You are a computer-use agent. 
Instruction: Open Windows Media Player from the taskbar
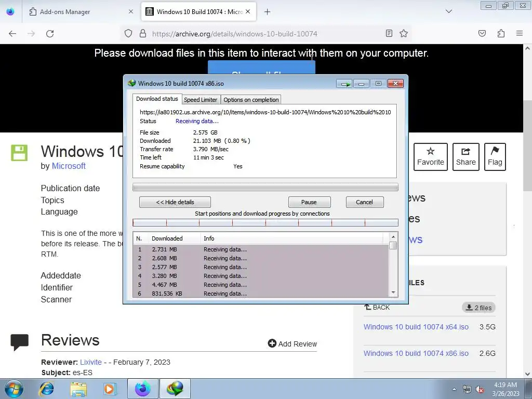point(109,389)
